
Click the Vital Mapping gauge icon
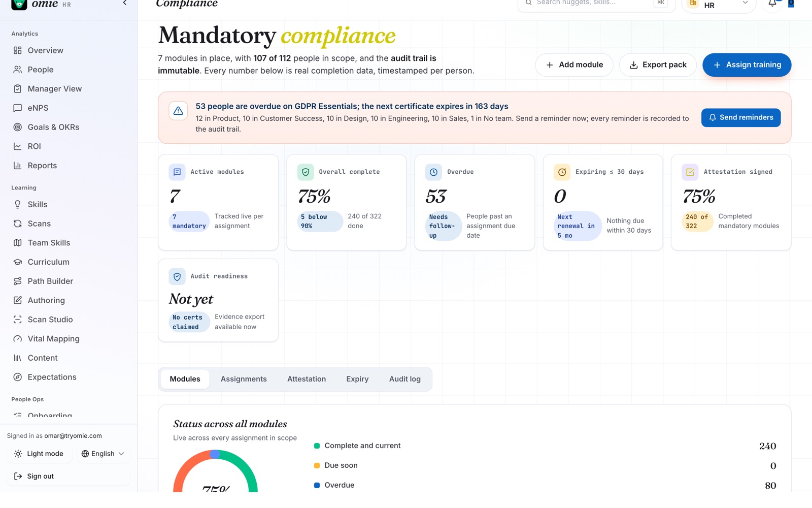(x=18, y=339)
